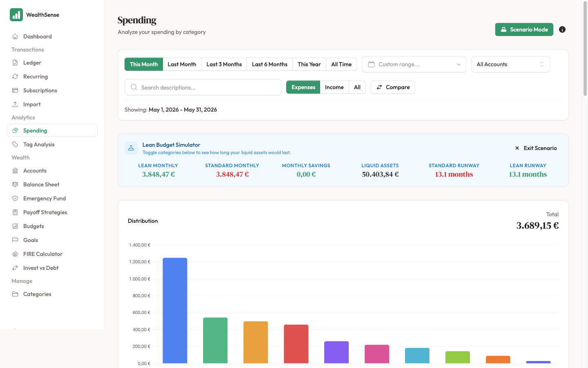
Task: Click the WealthSense logo icon
Action: click(x=16, y=15)
